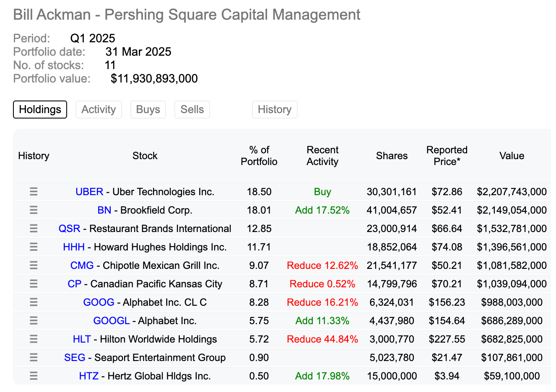Click the 11.71 portfolio percent cell

click(259, 247)
